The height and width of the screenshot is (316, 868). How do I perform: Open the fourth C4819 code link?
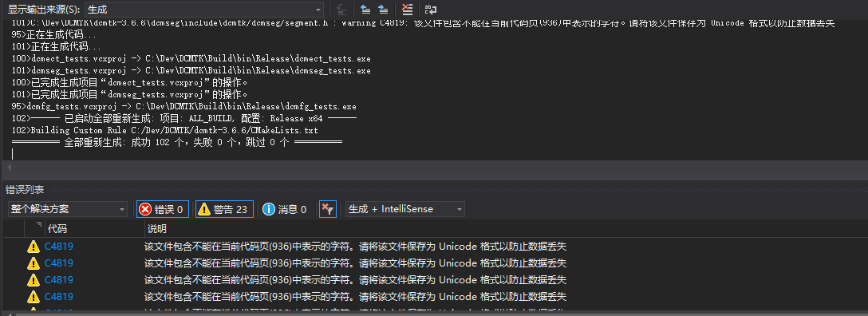click(x=59, y=297)
